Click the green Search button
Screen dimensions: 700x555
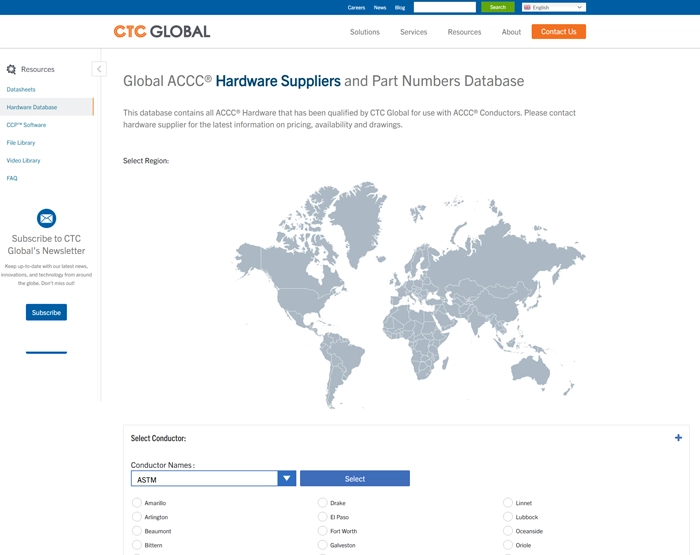497,7
